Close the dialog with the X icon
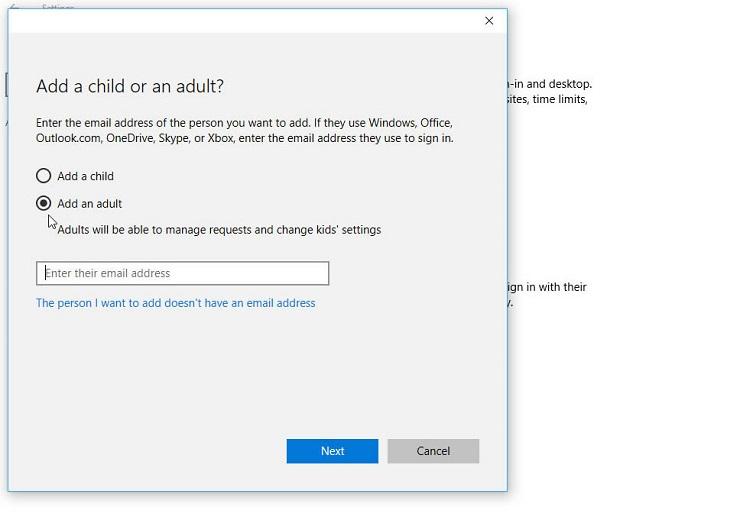The image size is (740, 523). point(489,21)
